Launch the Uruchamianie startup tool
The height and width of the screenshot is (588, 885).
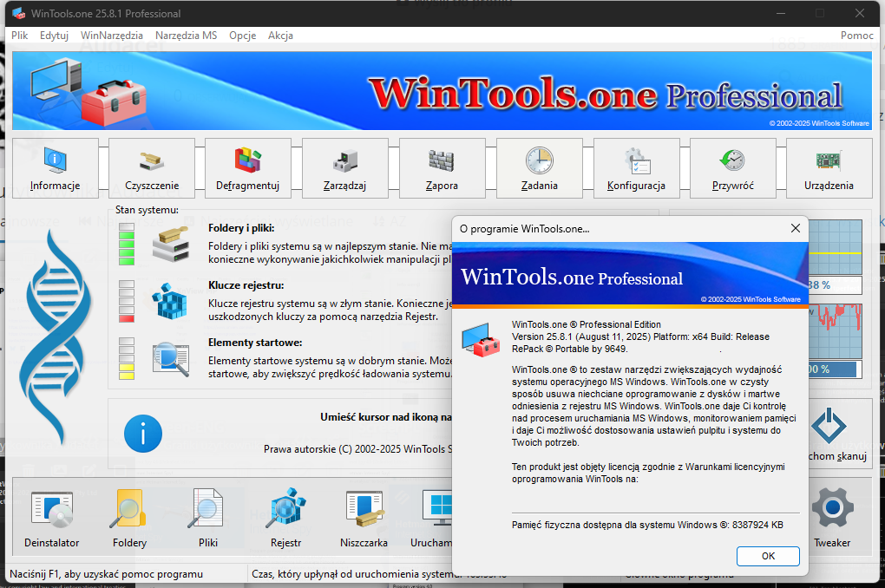(x=432, y=518)
